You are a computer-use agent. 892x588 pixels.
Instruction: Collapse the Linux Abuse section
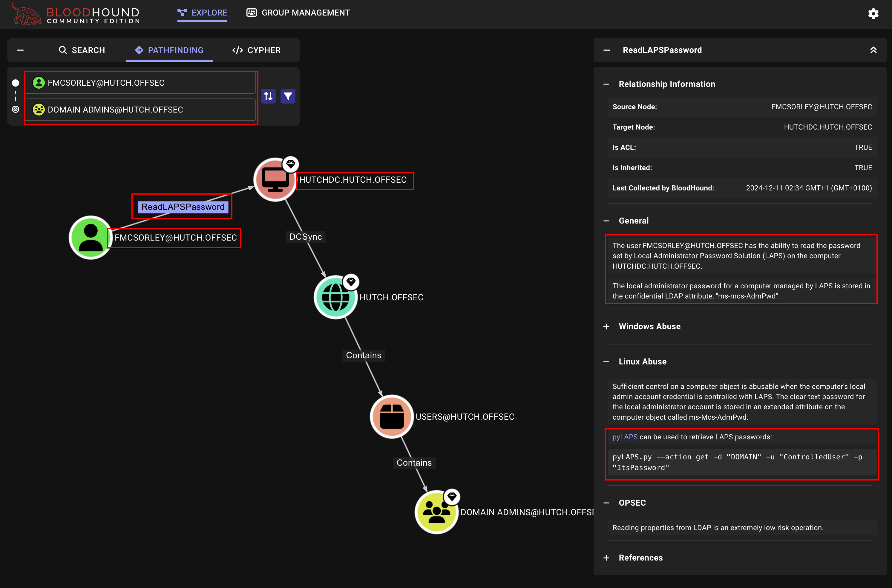[606, 362]
